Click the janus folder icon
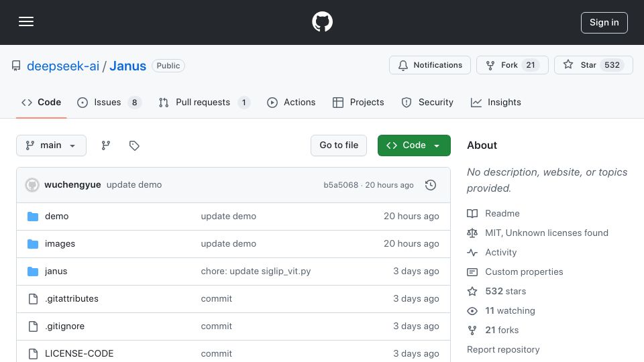This screenshot has height=362, width=644. click(33, 271)
